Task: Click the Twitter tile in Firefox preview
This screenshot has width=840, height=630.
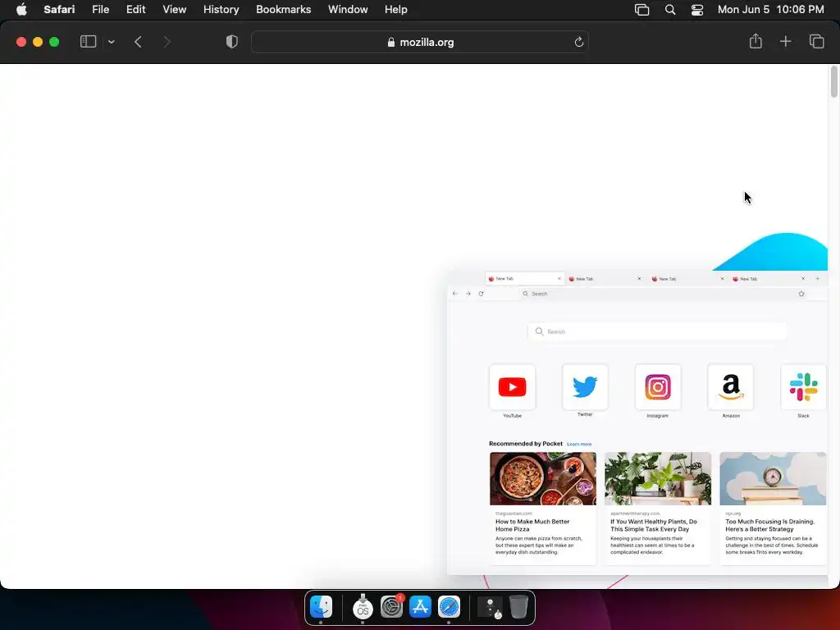Action: [585, 387]
